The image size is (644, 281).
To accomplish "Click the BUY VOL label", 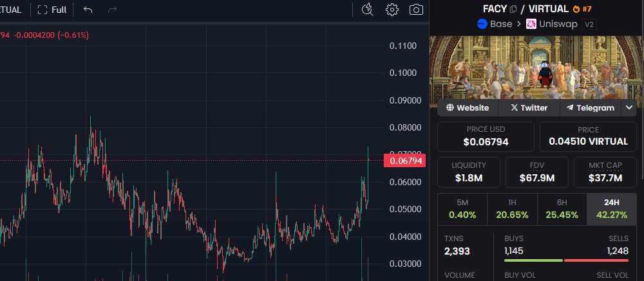I will point(520,275).
